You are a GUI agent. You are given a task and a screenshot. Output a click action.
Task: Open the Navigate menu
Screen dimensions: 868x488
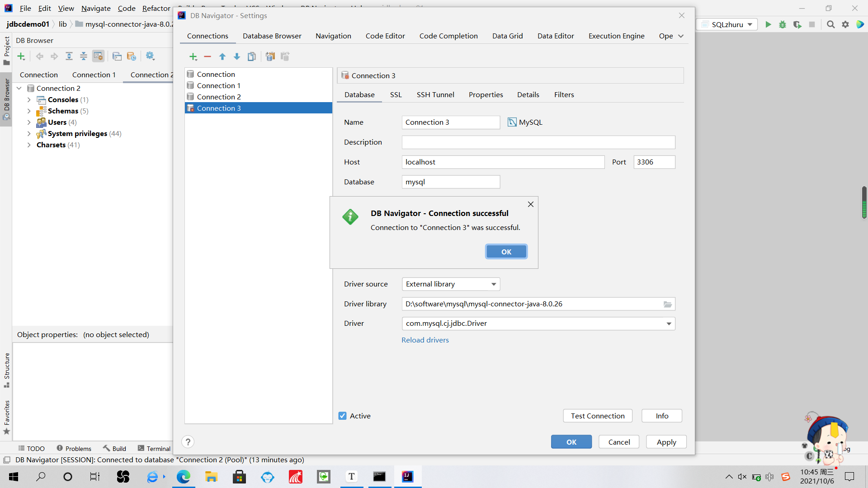95,8
